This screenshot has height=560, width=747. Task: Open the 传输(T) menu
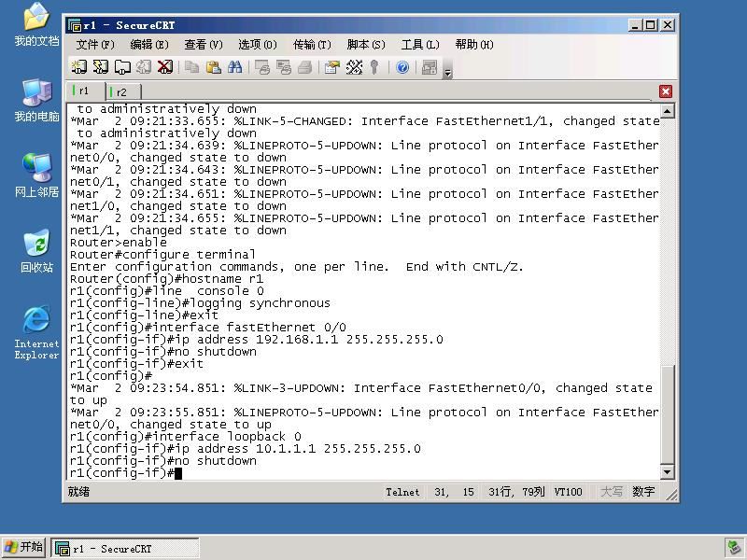pyautogui.click(x=312, y=45)
